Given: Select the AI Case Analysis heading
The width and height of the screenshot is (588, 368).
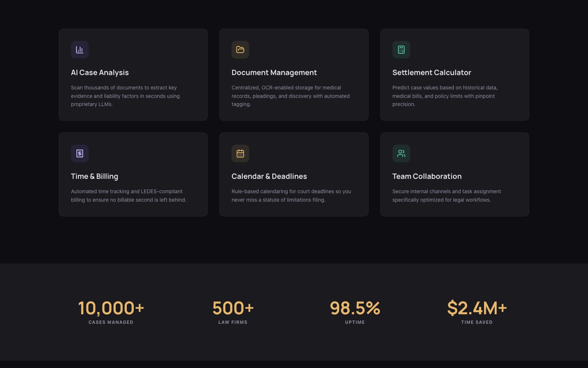Looking at the screenshot, I should click(100, 72).
